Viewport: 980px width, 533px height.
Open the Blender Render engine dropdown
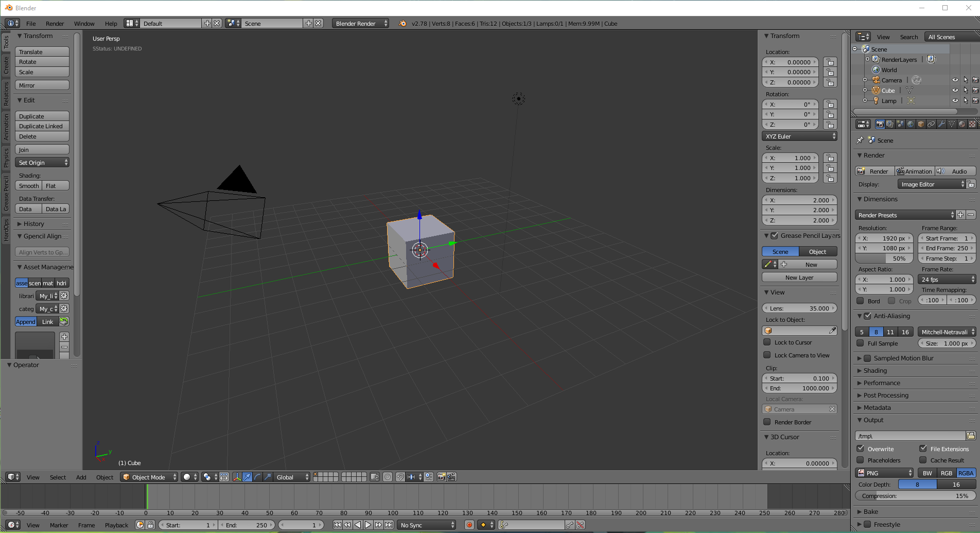[360, 23]
